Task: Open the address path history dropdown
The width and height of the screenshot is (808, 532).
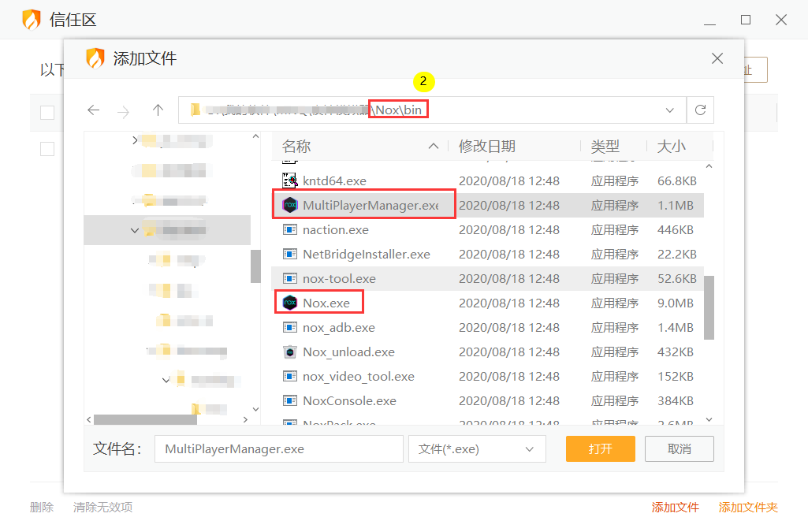Action: tap(669, 110)
